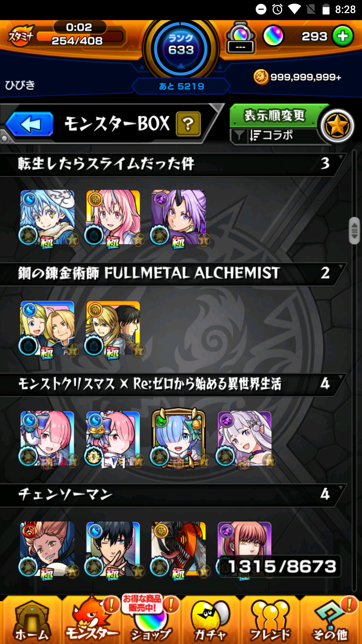Select the blue-haired Rimuru monster thumbnail
Image resolution: width=362 pixels, height=644 pixels.
click(x=47, y=217)
